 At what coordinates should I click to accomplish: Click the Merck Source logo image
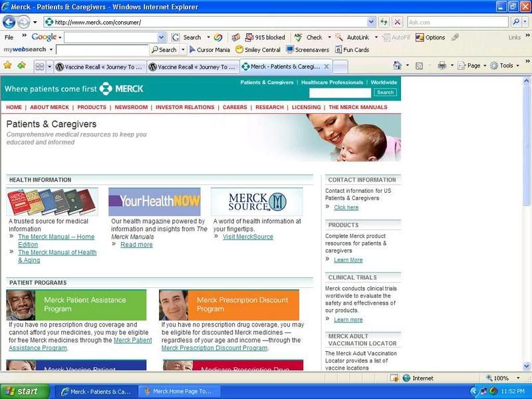(257, 202)
